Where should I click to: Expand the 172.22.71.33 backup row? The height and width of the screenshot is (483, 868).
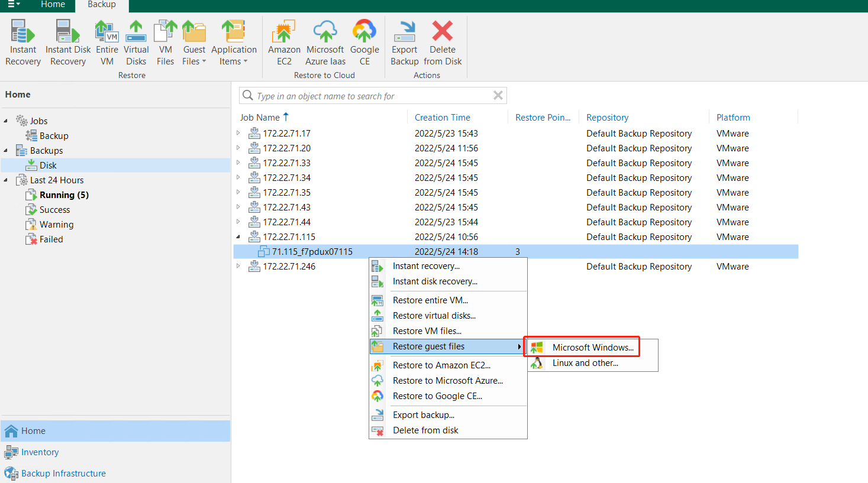point(238,163)
